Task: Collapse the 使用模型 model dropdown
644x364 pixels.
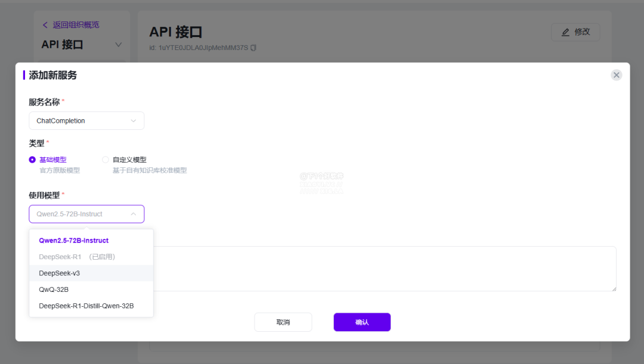Action: 86,214
